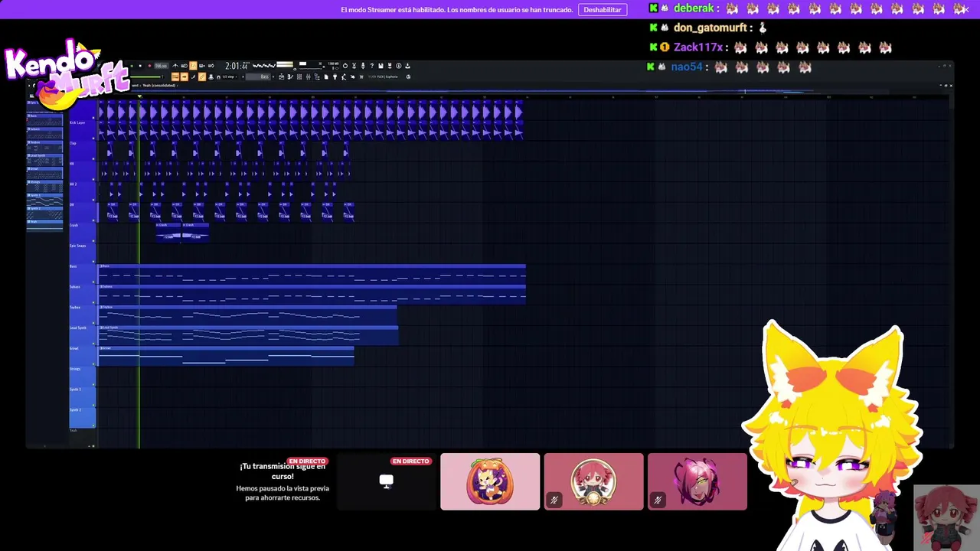The height and width of the screenshot is (551, 980).
Task: Open the Yeah (consolidated) playlist breadcrumb
Action: (x=159, y=85)
